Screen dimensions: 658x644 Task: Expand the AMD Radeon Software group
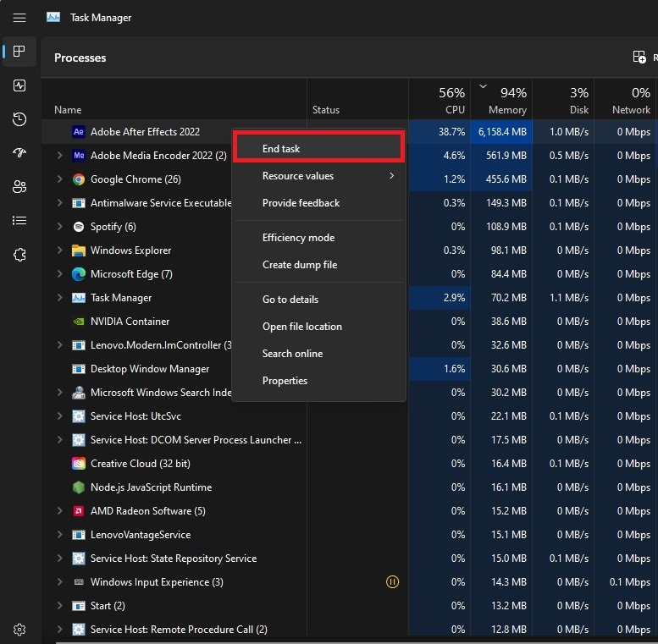[59, 511]
